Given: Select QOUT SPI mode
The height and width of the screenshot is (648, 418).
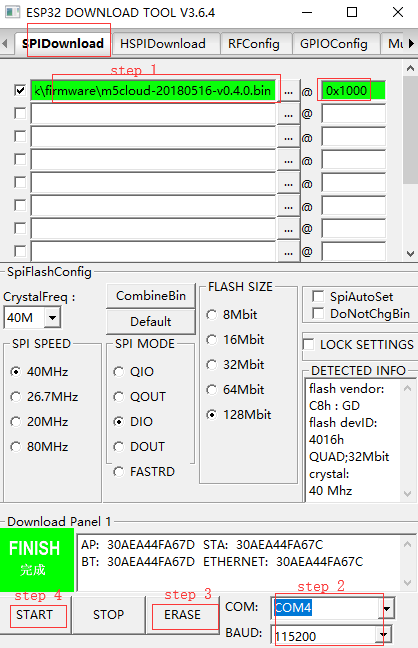Looking at the screenshot, I should click(119, 397).
